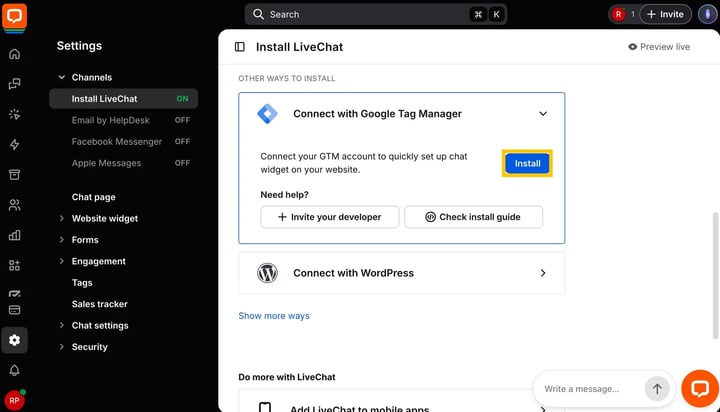Open the Sales tracker item
Image resolution: width=720 pixels, height=412 pixels.
tap(100, 304)
